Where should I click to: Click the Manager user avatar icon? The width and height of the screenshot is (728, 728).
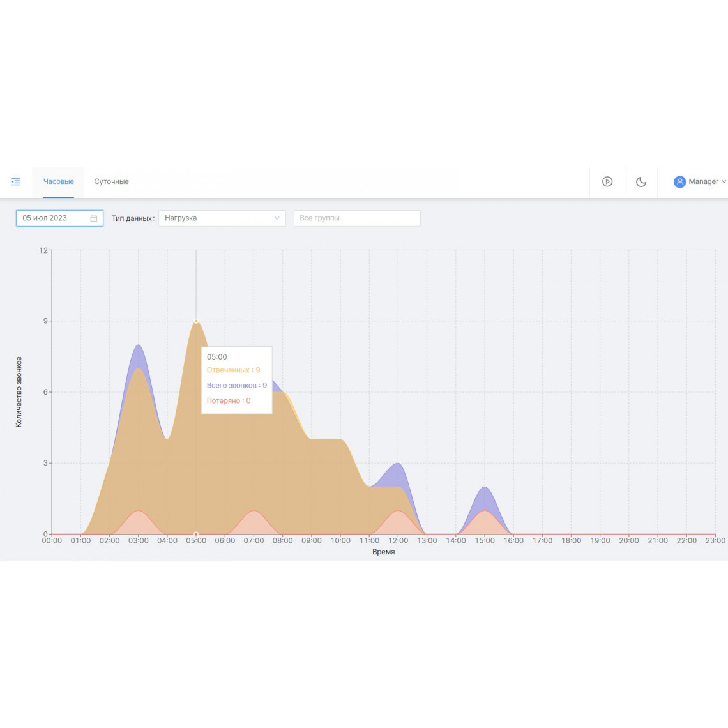(679, 181)
